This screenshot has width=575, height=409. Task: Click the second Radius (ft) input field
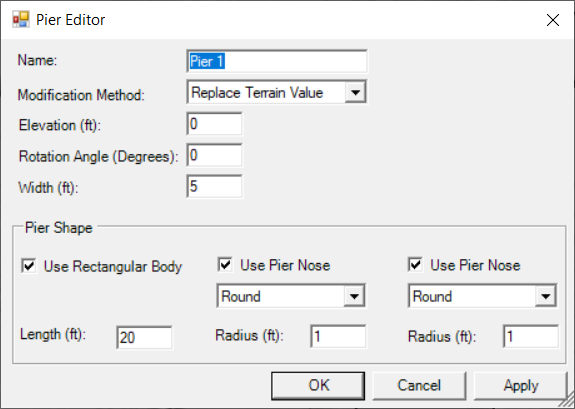pos(531,336)
